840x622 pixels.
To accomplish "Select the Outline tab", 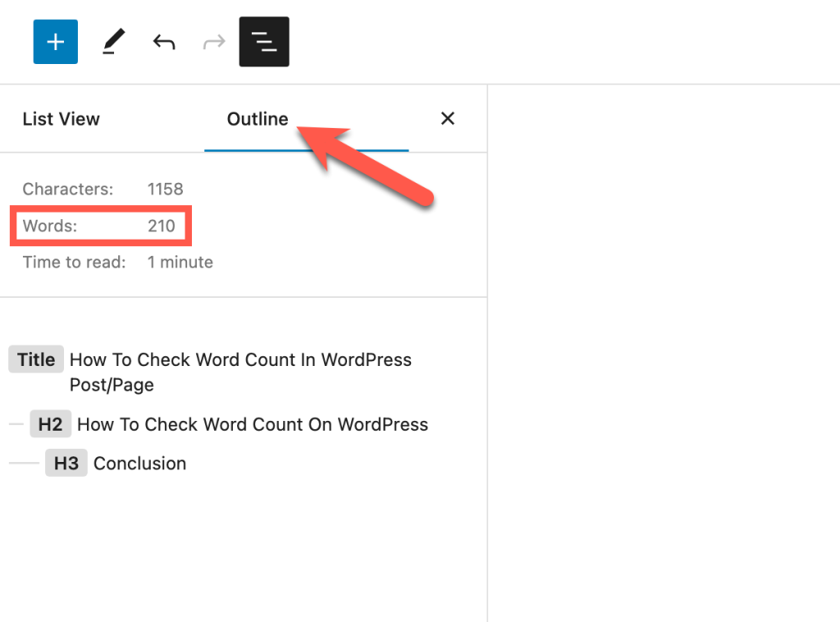I will 258,119.
